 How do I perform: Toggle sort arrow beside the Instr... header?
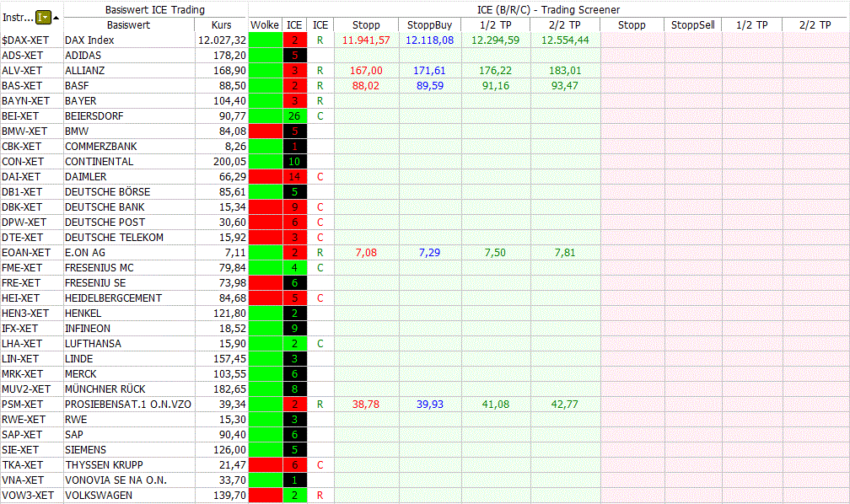56,18
